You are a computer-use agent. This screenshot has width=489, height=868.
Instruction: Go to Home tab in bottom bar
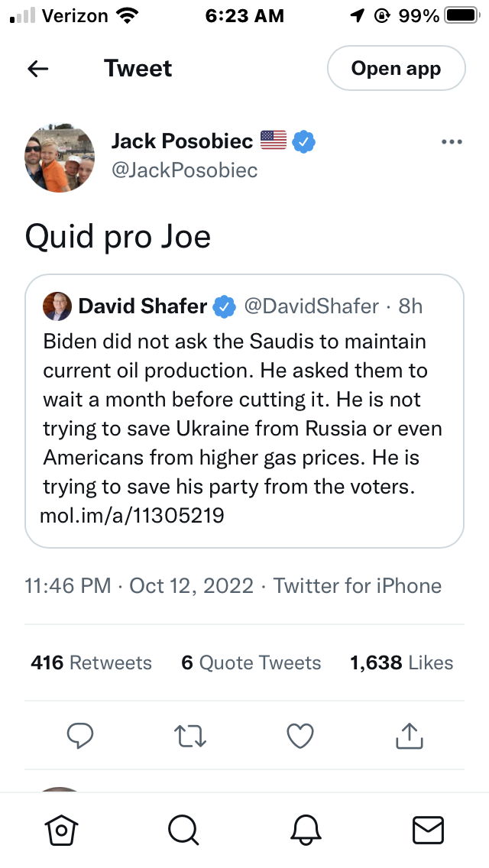[x=62, y=829]
